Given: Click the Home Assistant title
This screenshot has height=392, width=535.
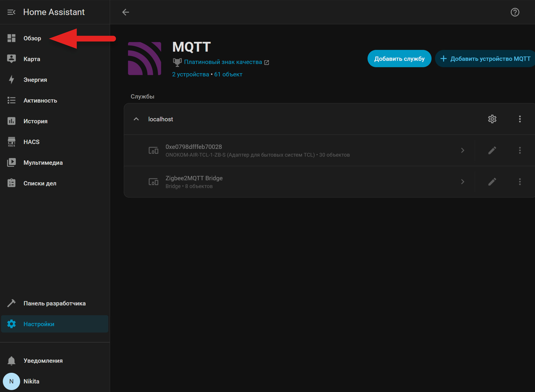Looking at the screenshot, I should [x=54, y=12].
